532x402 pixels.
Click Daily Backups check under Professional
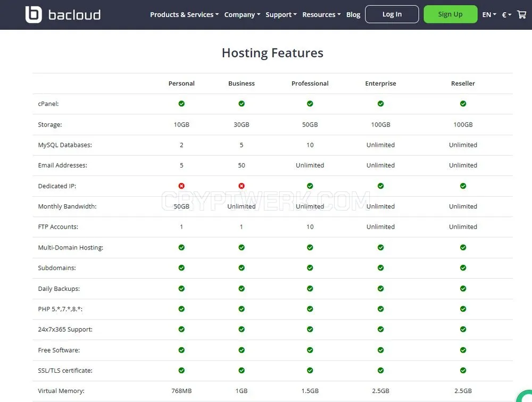(310, 288)
